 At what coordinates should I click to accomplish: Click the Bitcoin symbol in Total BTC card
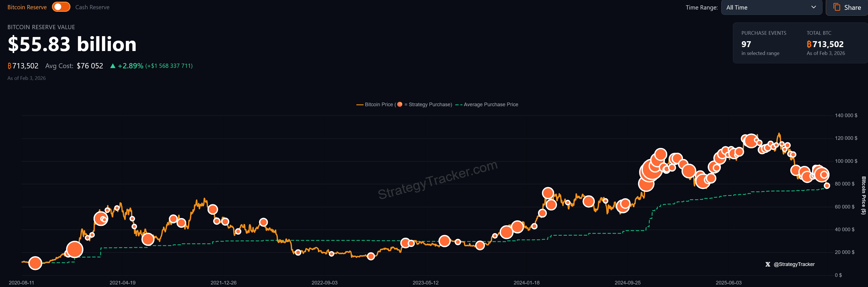click(809, 44)
